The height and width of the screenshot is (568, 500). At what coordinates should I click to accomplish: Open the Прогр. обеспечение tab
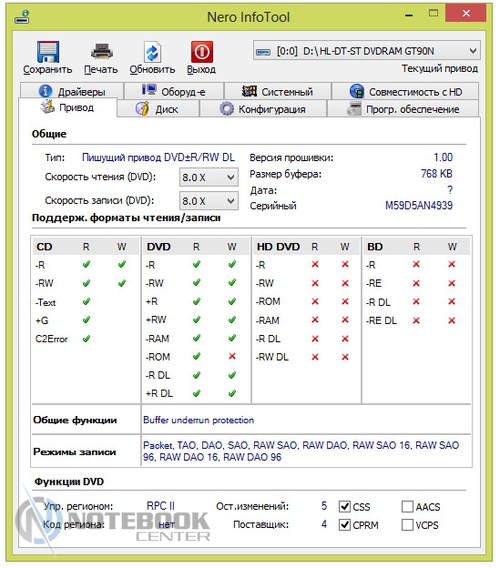[403, 109]
